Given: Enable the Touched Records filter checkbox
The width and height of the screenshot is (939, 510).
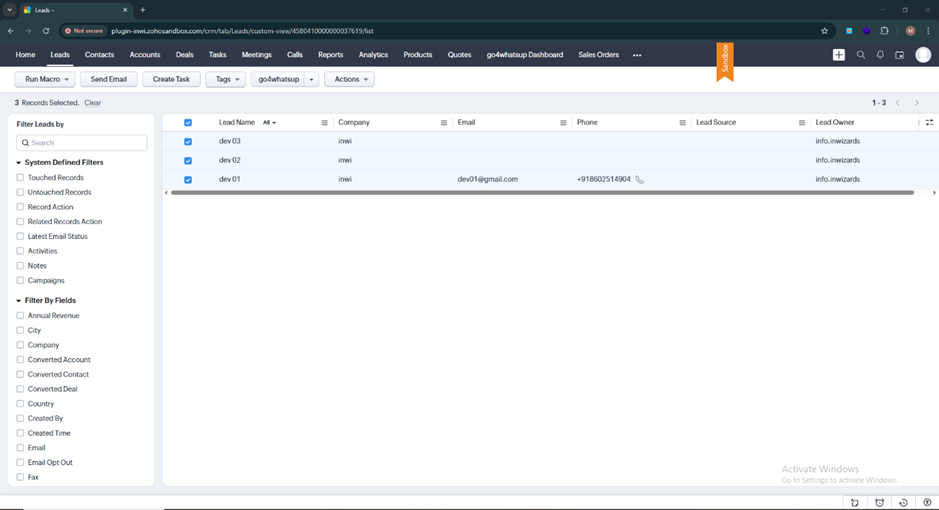Looking at the screenshot, I should click(20, 178).
